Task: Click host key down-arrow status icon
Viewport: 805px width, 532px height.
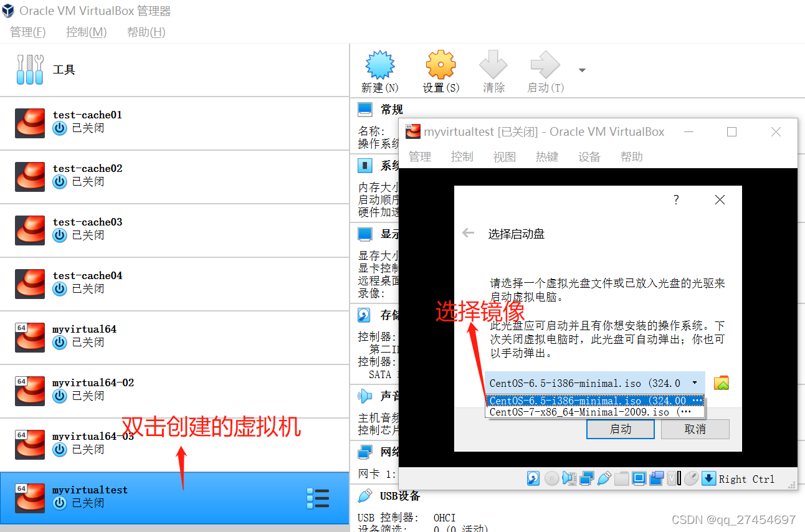Action: pos(708,478)
